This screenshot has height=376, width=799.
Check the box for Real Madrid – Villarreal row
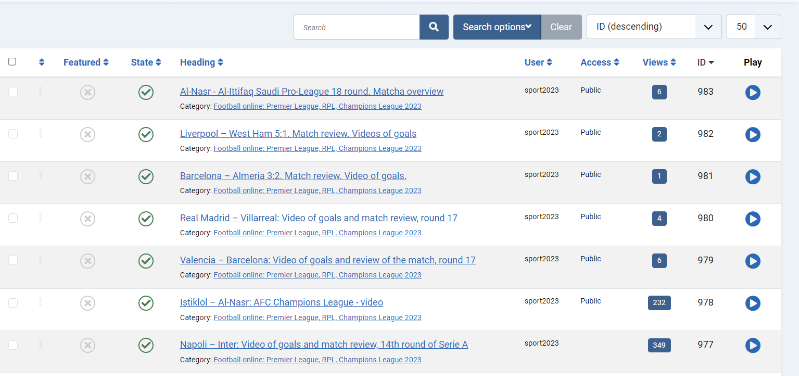[x=13, y=218]
